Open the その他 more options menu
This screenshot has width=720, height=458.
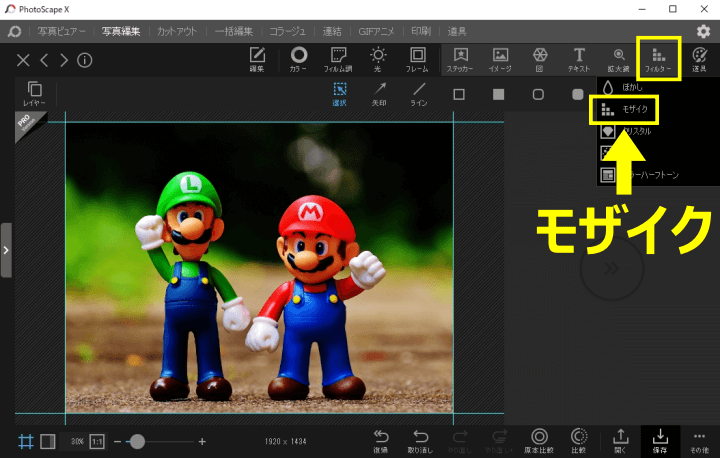(699, 441)
